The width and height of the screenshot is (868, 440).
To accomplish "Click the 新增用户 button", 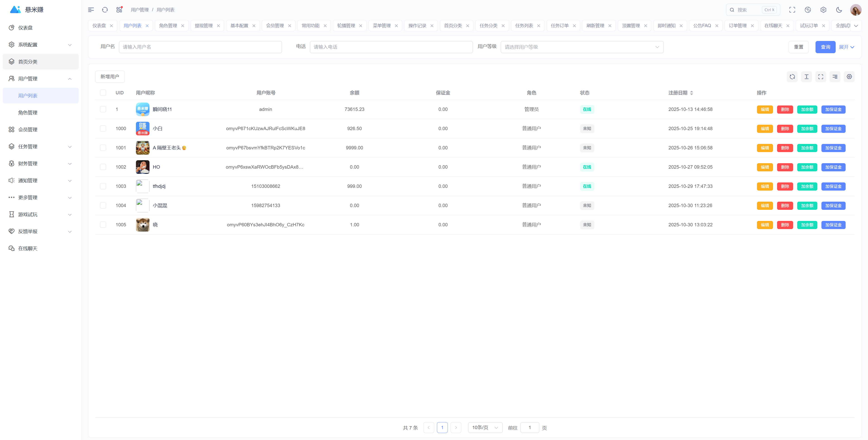I will pos(110,77).
